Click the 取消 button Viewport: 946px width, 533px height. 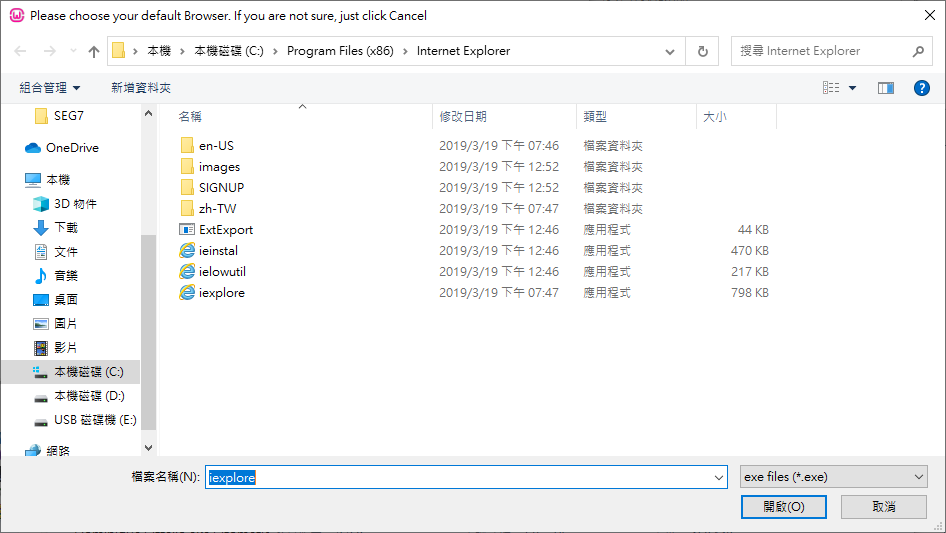[884, 506]
